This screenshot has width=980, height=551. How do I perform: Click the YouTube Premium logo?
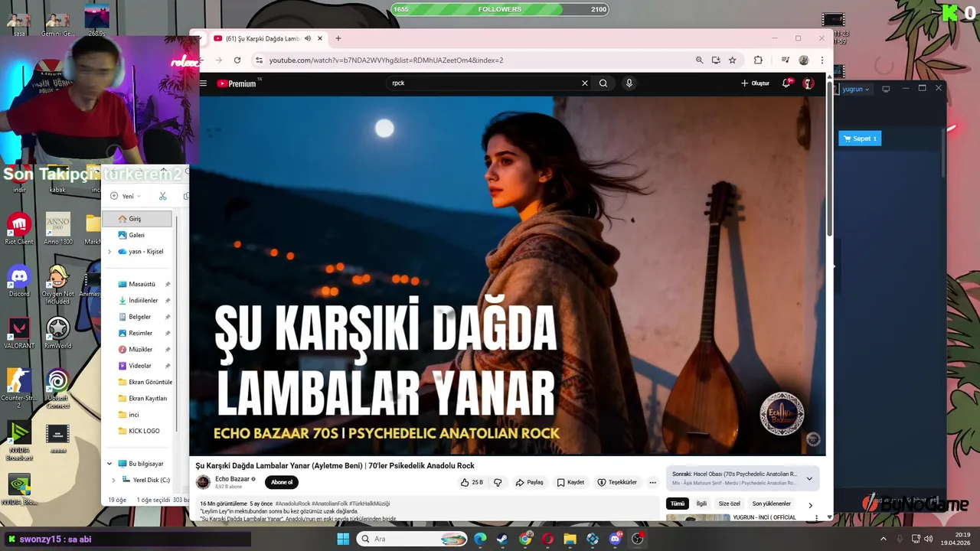238,83
